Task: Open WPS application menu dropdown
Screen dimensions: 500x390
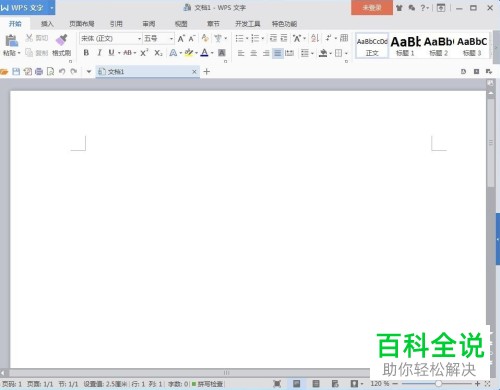Action: point(52,7)
